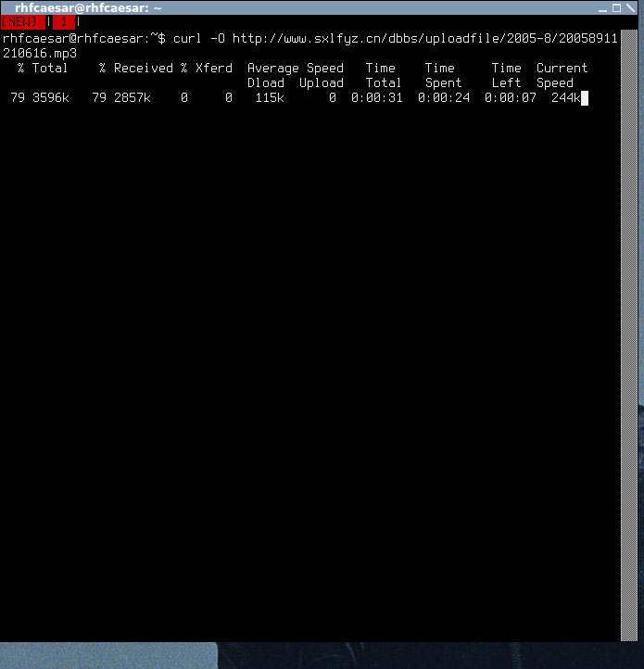Minimize the terminal window
Screen dimensions: 644x669
[602, 8]
